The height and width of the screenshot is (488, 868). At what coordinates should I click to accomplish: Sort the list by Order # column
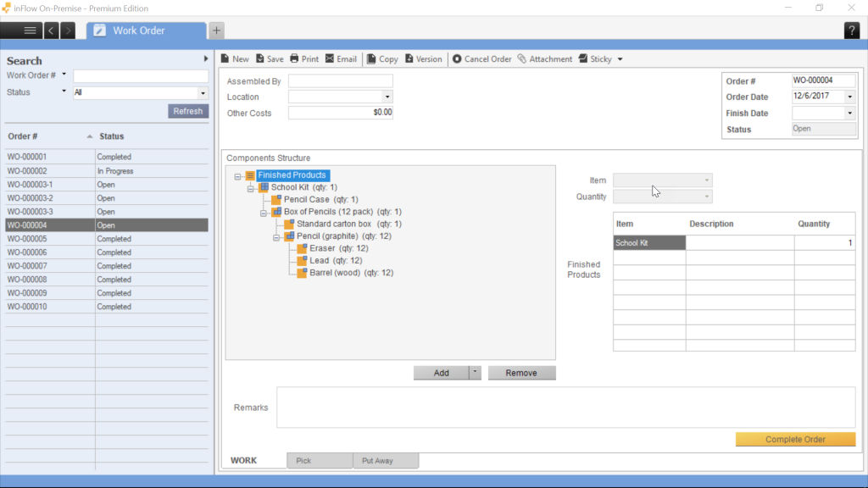[50, 136]
